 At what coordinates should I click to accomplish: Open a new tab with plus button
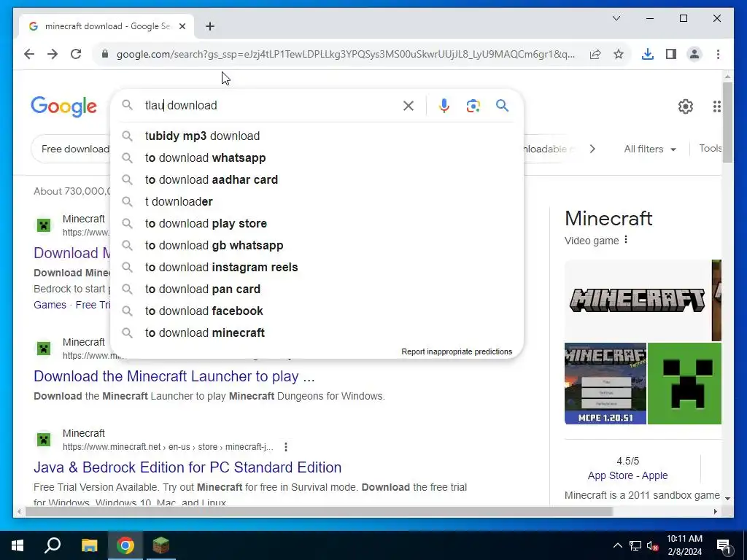pyautogui.click(x=210, y=26)
